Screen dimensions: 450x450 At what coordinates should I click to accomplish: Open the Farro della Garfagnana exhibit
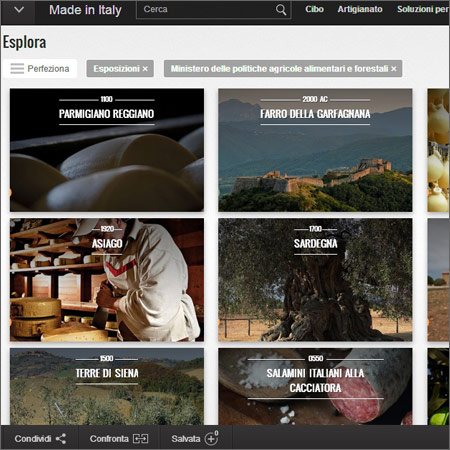click(315, 150)
